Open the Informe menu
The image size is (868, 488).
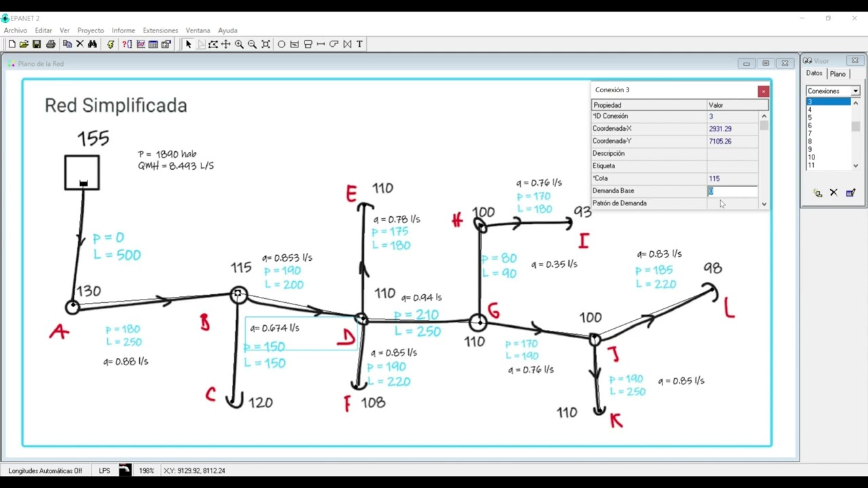click(123, 30)
